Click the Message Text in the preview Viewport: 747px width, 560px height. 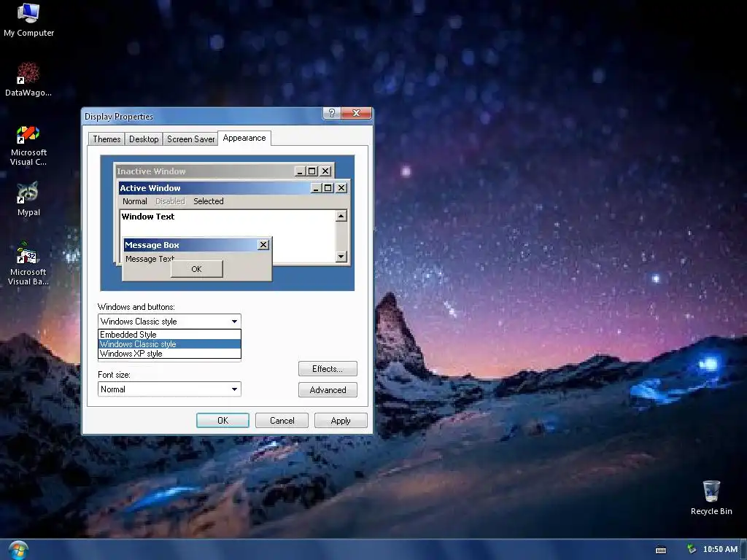pos(150,259)
